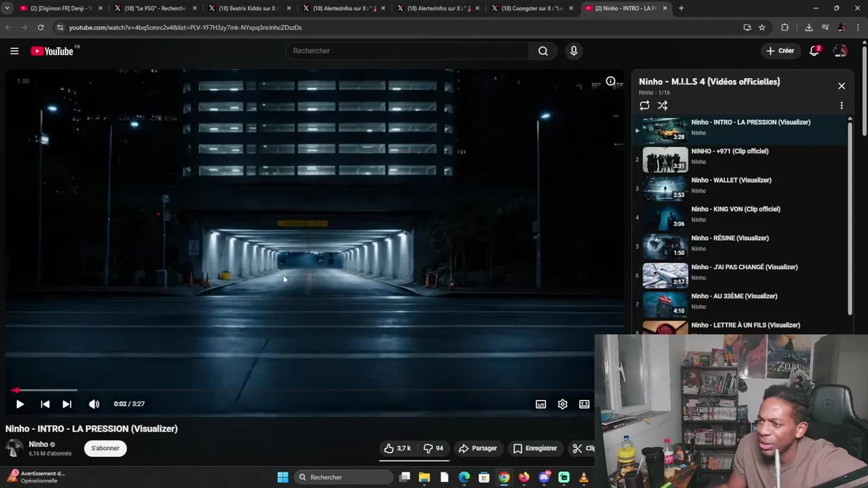Play Ninho - WALLET (Visualizer) from playlist

click(741, 189)
